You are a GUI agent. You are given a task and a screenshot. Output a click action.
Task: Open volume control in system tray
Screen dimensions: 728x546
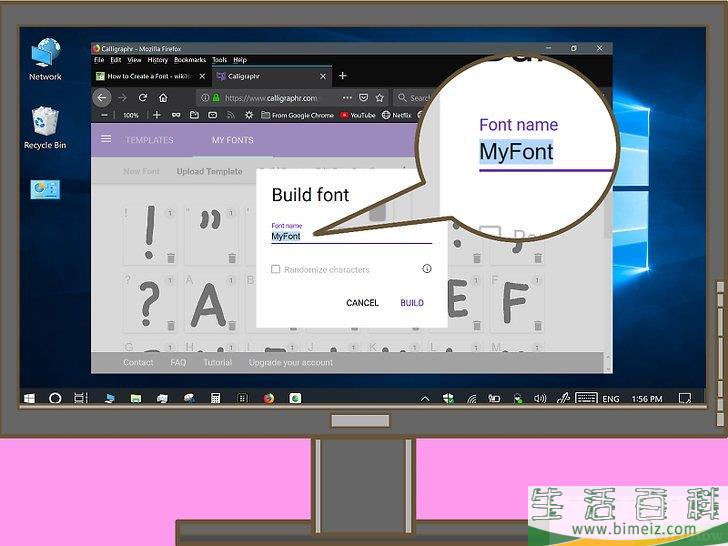(x=540, y=398)
